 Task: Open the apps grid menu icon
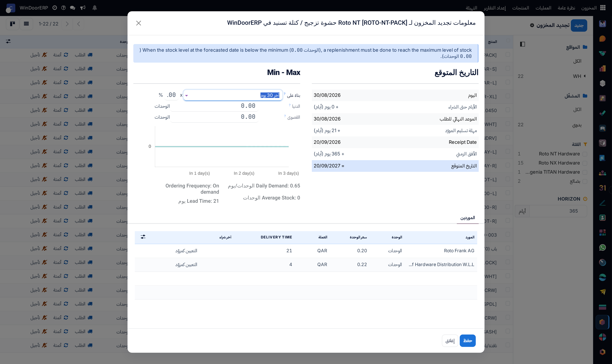pos(603,8)
